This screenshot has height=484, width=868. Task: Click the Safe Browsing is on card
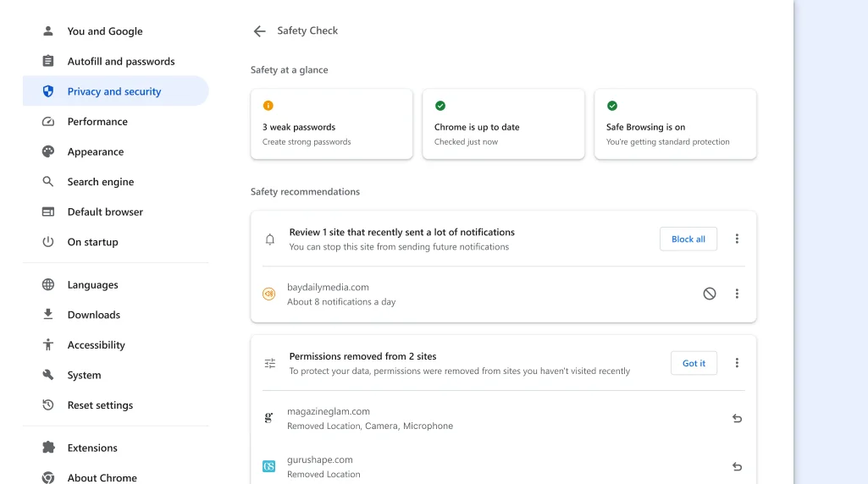point(675,124)
